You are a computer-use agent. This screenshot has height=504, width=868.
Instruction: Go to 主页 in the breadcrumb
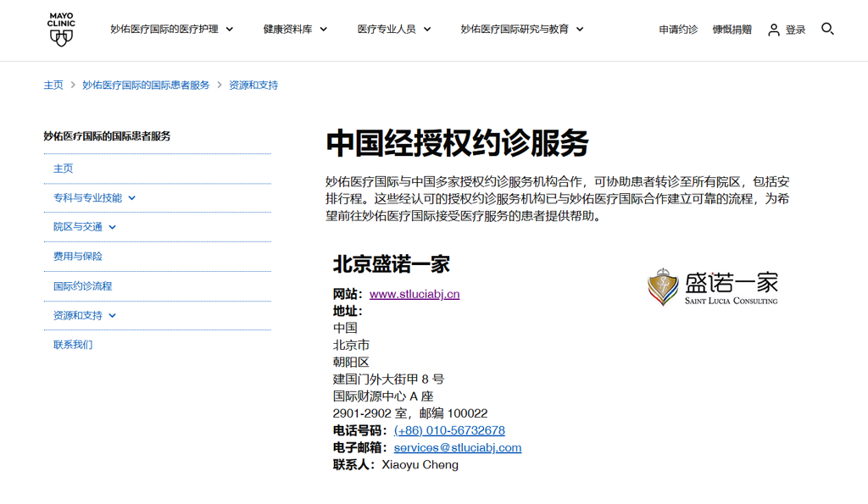click(x=53, y=86)
